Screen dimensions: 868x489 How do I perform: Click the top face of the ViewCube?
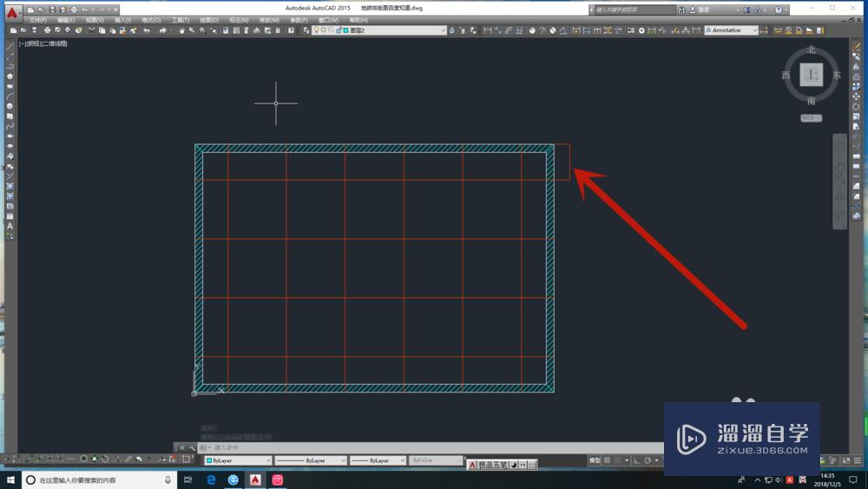pyautogui.click(x=811, y=74)
